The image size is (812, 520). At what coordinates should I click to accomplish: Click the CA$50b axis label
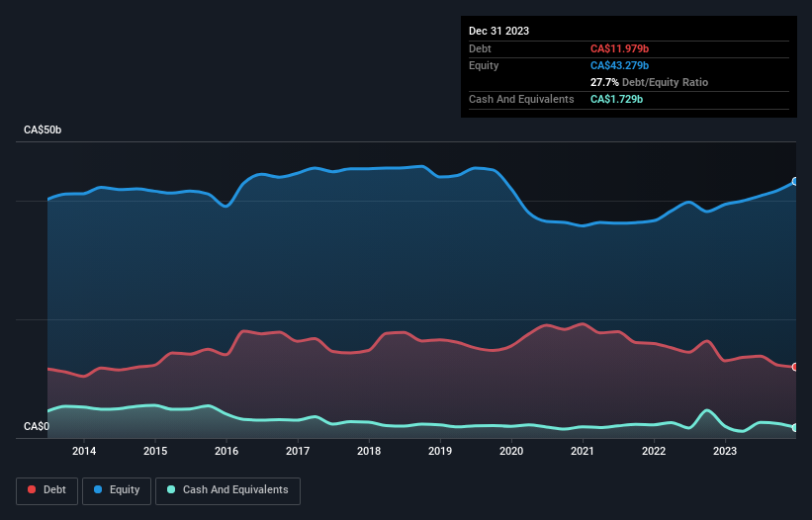pyautogui.click(x=43, y=130)
